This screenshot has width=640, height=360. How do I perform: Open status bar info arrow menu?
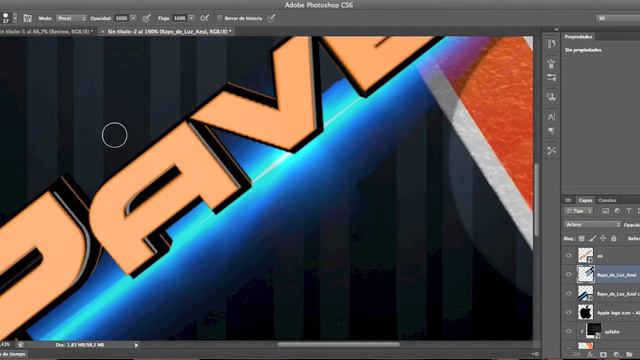tap(136, 345)
